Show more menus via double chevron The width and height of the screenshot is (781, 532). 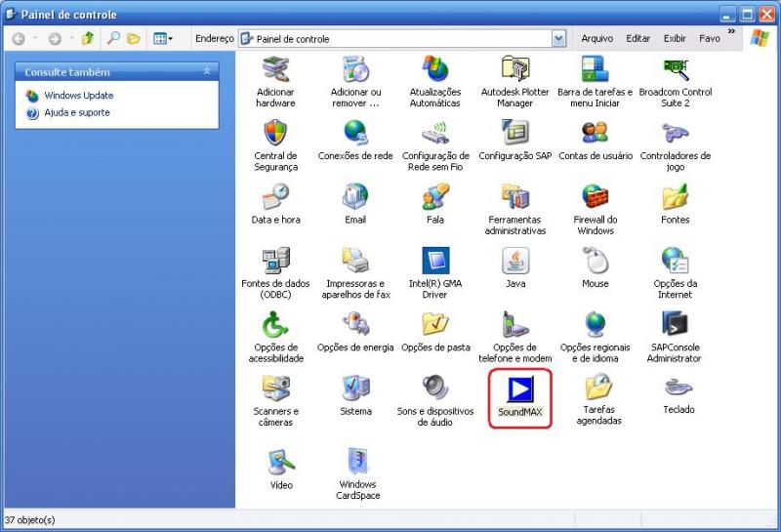731,31
